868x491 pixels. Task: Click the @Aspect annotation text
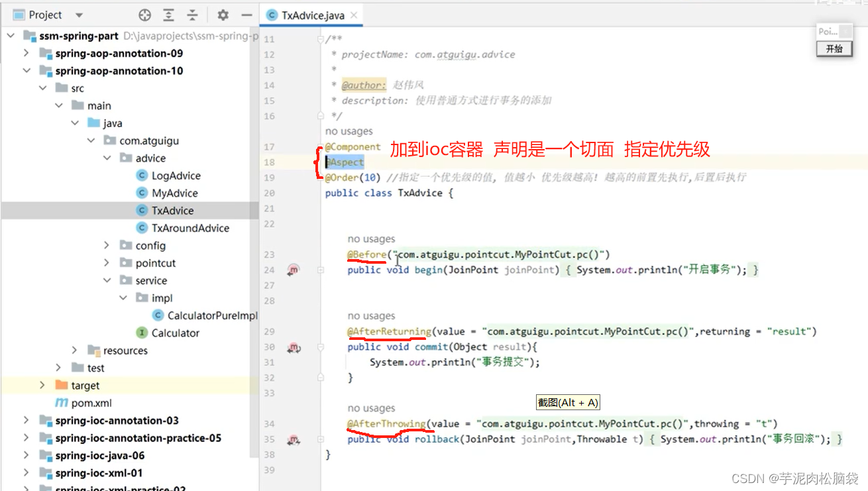coord(345,162)
